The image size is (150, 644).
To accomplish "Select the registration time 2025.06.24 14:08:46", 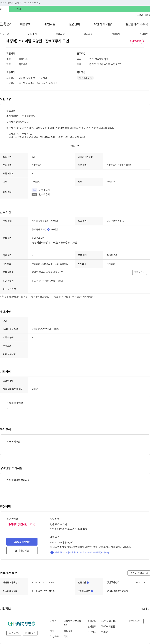I will 43,583.
